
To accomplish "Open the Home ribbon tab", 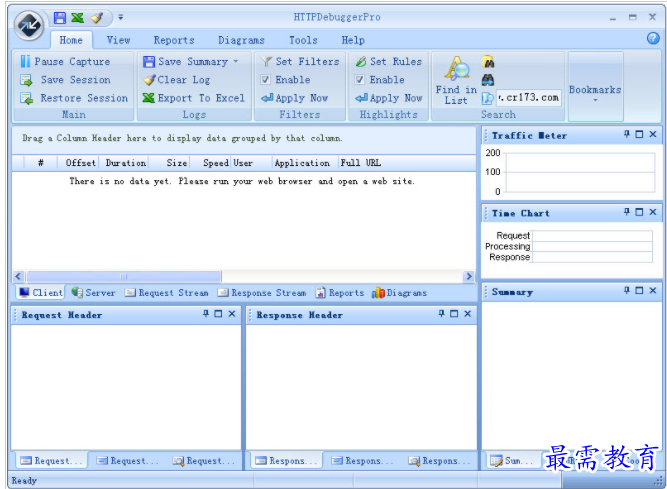I will (71, 40).
